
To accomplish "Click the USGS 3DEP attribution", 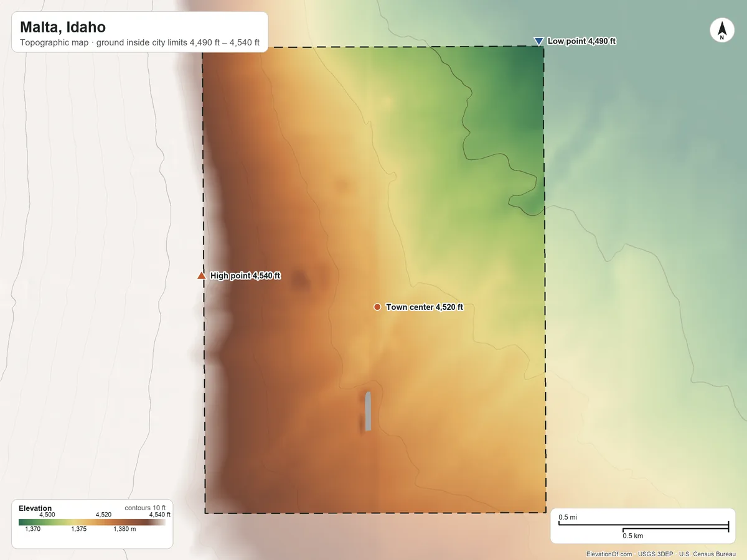I will click(x=656, y=554).
